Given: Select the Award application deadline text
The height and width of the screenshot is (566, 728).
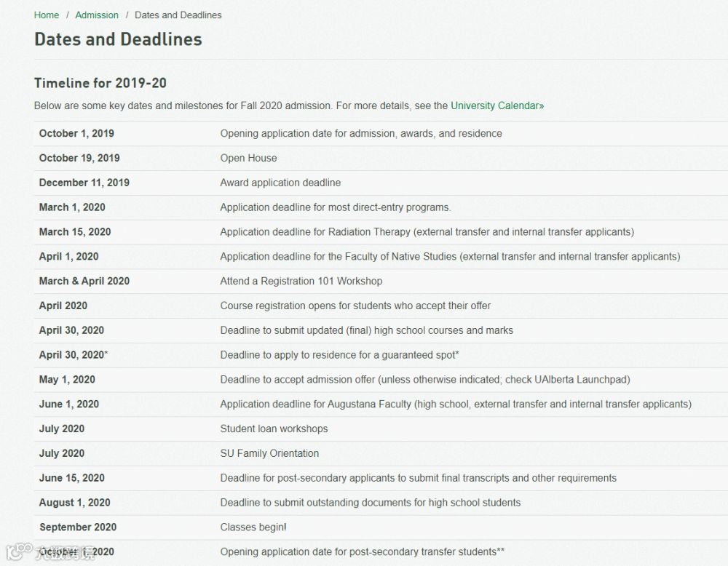Looking at the screenshot, I should pyautogui.click(x=280, y=183).
